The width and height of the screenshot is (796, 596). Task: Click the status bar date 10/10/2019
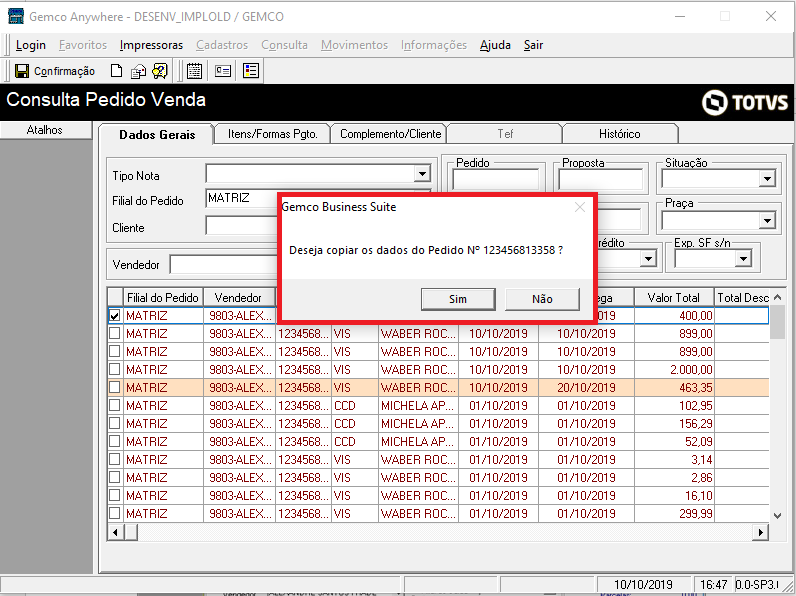pos(643,585)
